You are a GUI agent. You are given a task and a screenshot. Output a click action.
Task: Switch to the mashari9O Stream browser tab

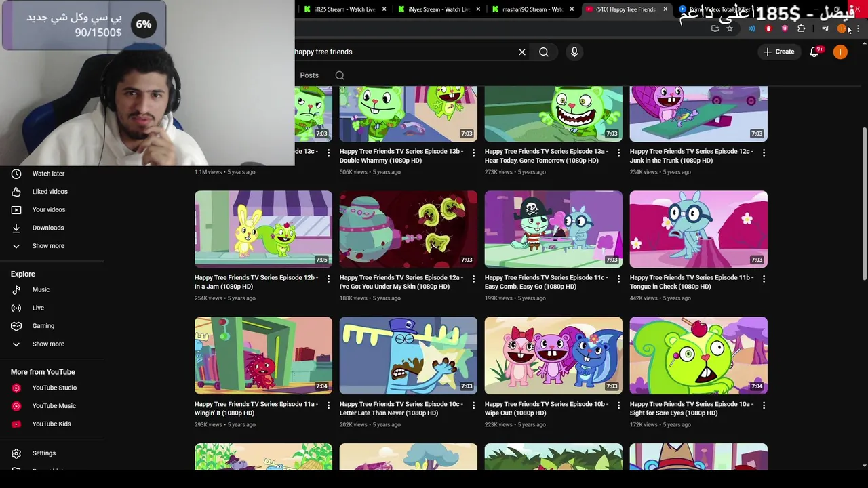(533, 9)
